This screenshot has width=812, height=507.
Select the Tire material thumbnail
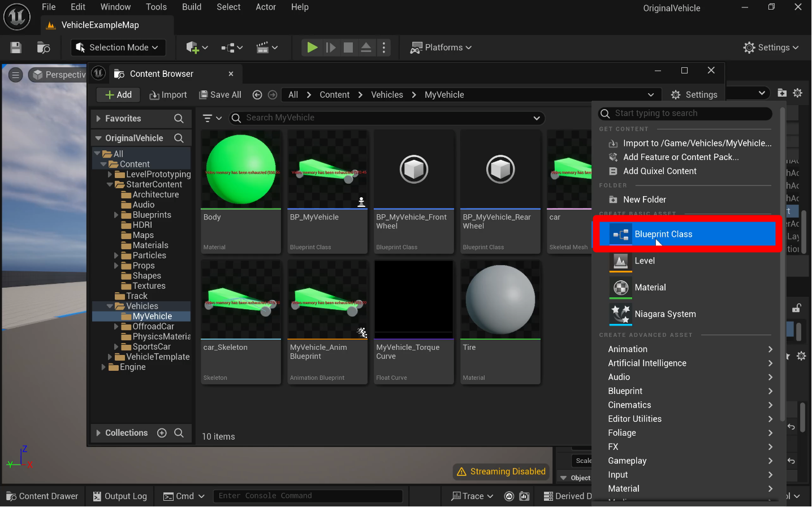[500, 300]
